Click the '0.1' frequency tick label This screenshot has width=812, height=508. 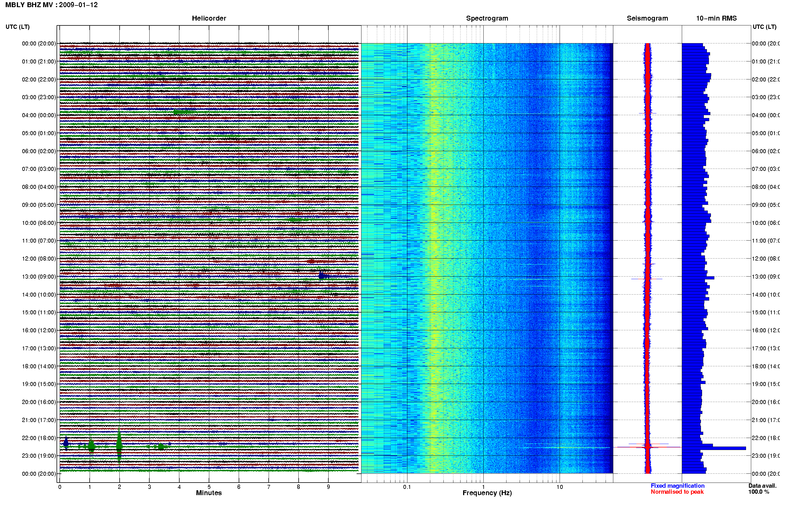click(407, 487)
